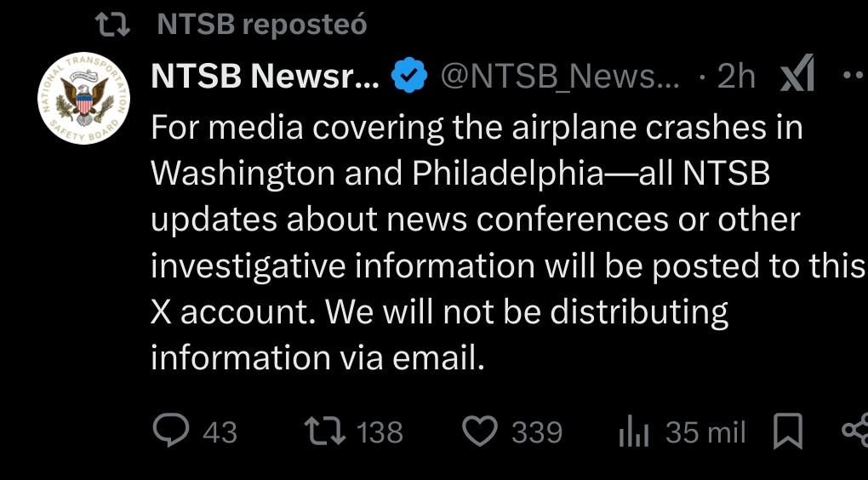Click the 'NTSB reposteó' label

pos(262,25)
